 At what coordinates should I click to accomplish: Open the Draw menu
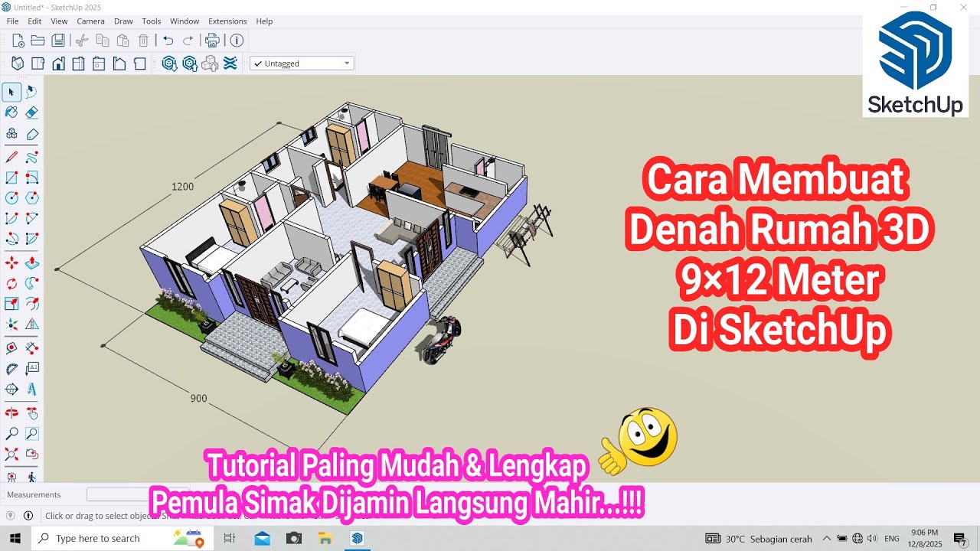click(x=123, y=21)
